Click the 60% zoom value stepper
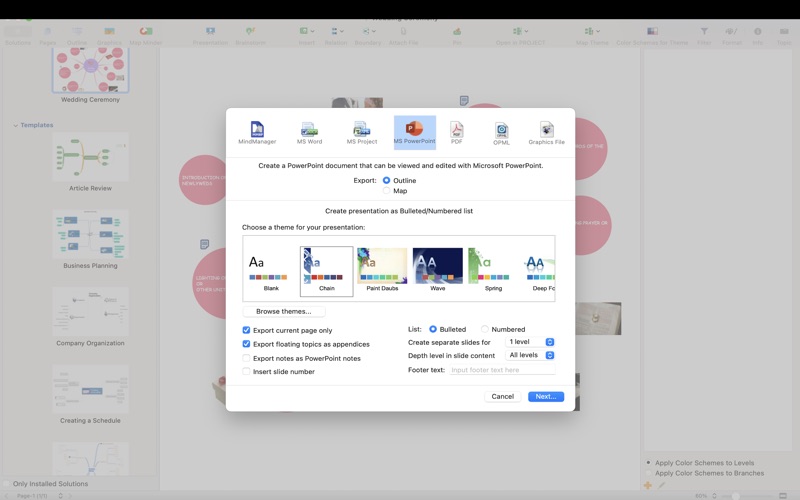The height and width of the screenshot is (500, 800). (714, 495)
